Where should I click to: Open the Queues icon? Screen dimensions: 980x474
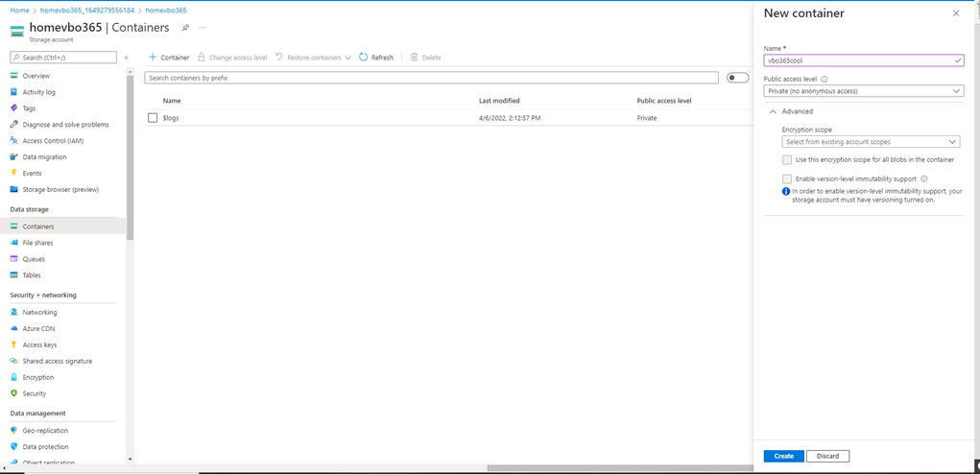13,258
